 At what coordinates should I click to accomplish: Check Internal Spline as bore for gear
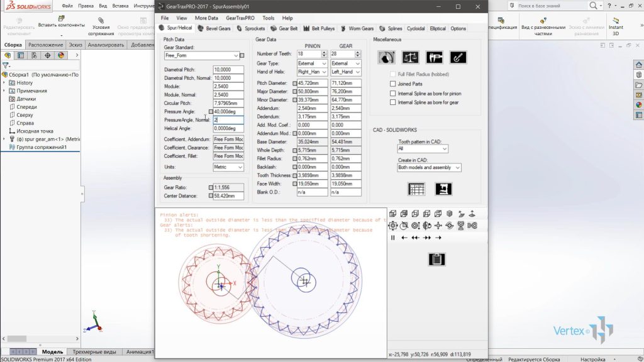click(392, 102)
